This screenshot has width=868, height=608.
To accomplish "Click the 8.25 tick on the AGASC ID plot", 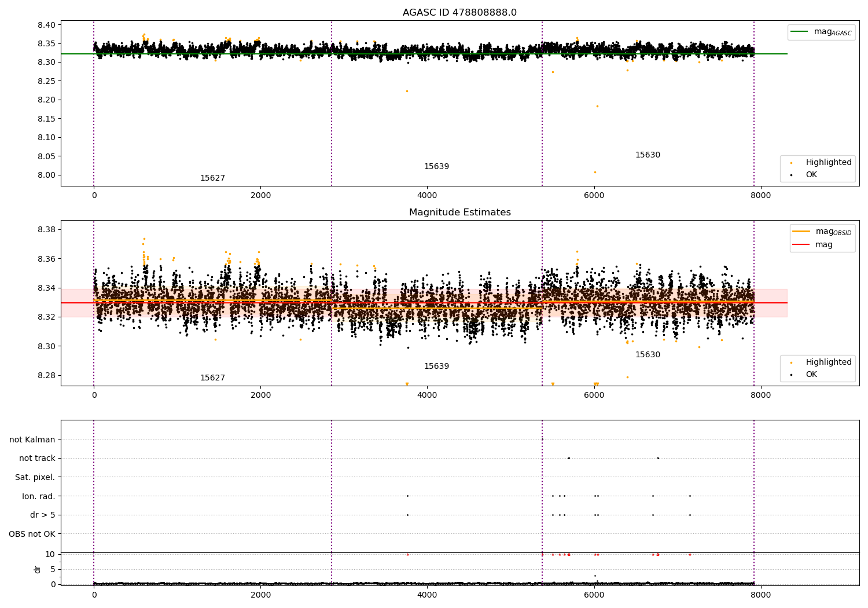I will [x=46, y=81].
